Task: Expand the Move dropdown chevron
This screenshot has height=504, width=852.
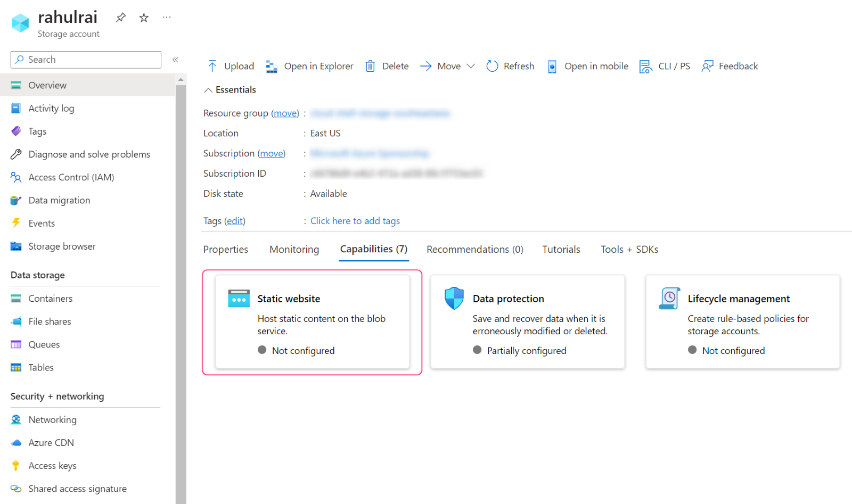Action: pos(471,66)
